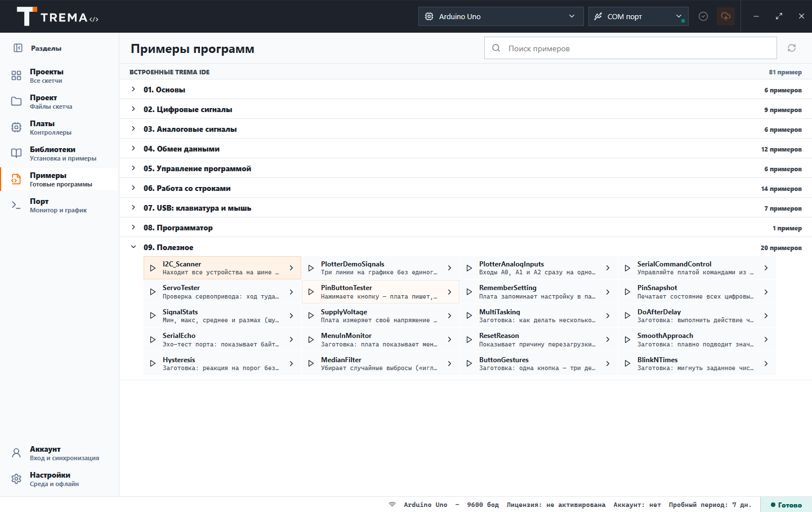Open the COM порт dropdown
This screenshot has width=812, height=512.
pos(638,16)
